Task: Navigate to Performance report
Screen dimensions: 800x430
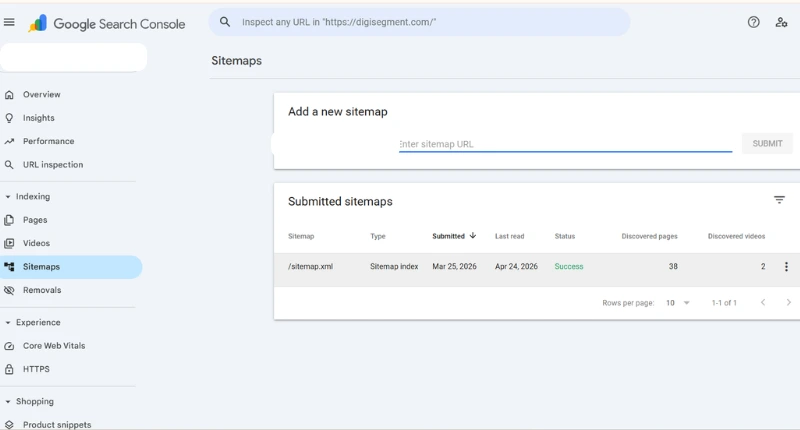Action: [48, 141]
